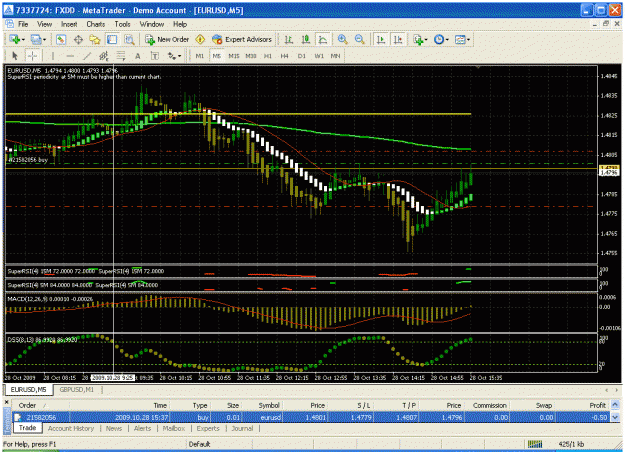Screen dimensions: 625x452
Task: Toggle the Chart Shift button
Action: point(398,39)
